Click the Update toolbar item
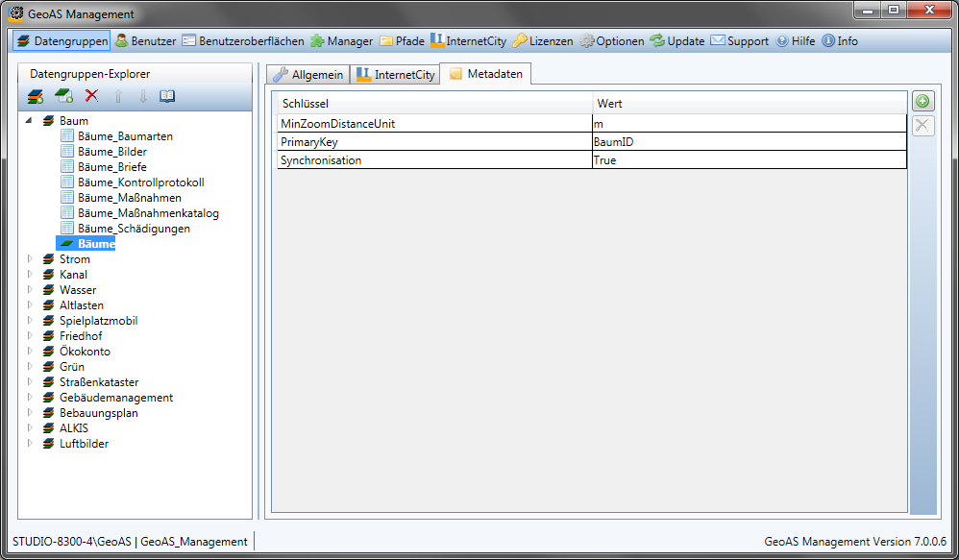This screenshot has height=560, width=959. point(677,41)
